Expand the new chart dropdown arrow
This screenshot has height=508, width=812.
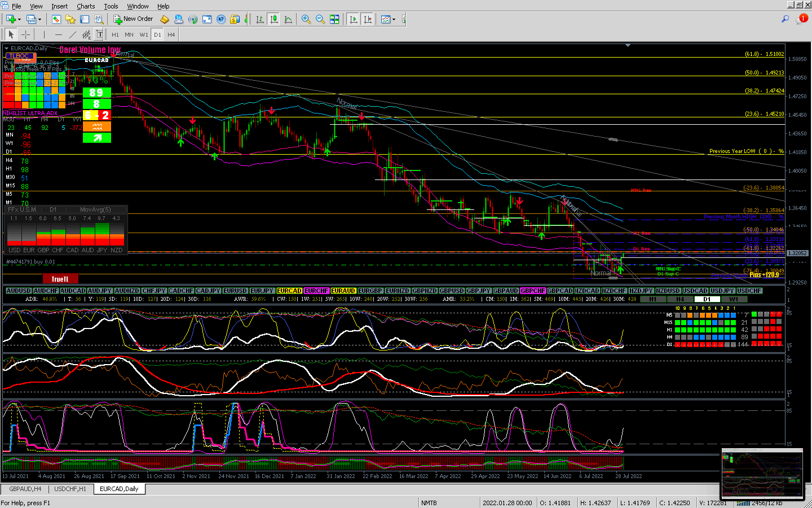pyautogui.click(x=20, y=19)
